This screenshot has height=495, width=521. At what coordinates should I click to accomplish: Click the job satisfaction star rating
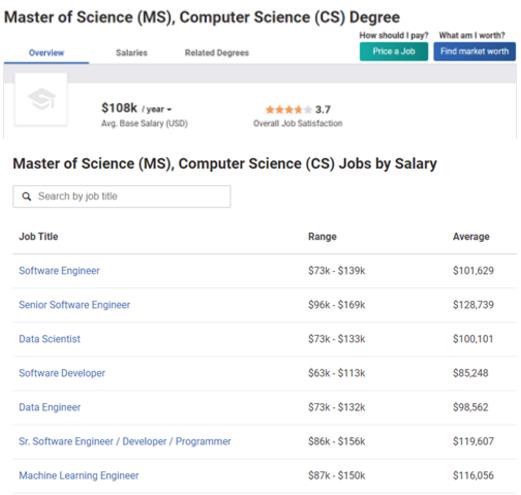point(289,109)
